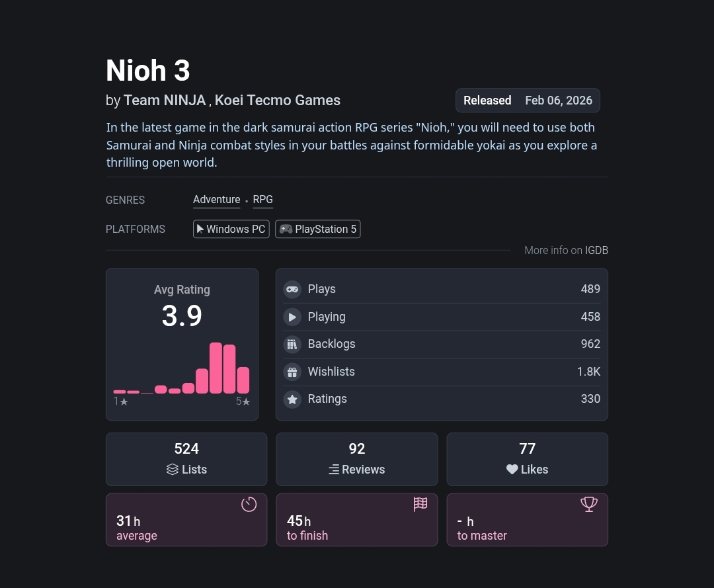The height and width of the screenshot is (588, 714).
Task: Click the Wishlists gift icon
Action: point(292,372)
